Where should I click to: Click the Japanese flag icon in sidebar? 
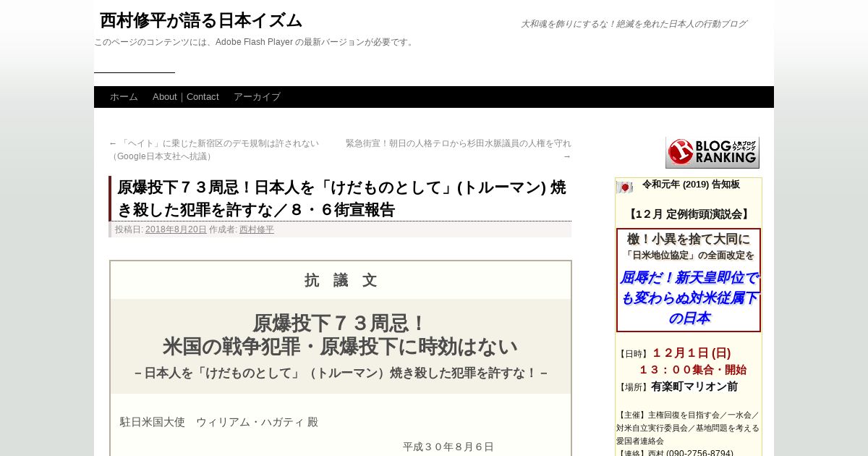[x=624, y=187]
